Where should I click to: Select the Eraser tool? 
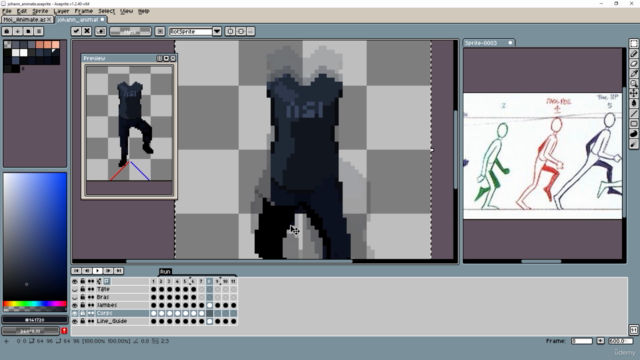click(x=633, y=64)
